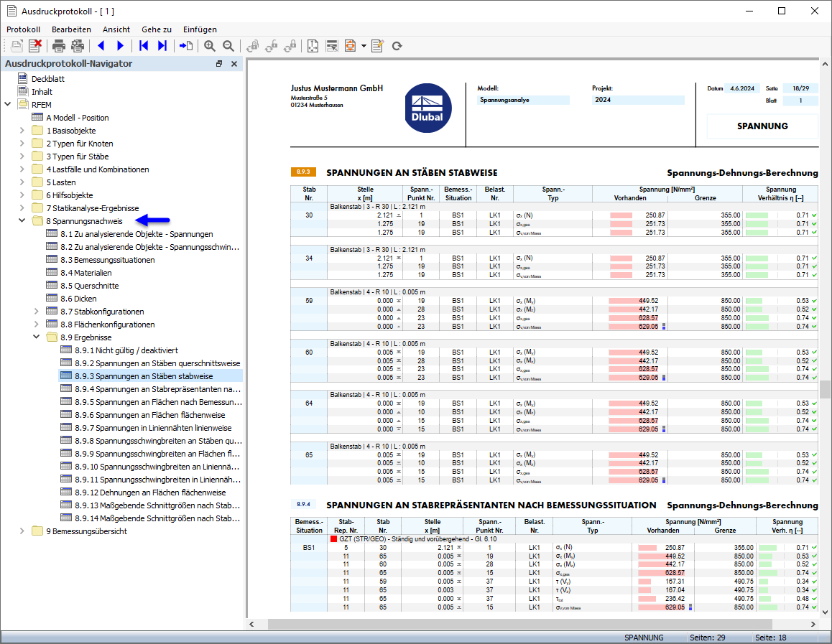Click the edit protocol pencil icon

(x=378, y=46)
